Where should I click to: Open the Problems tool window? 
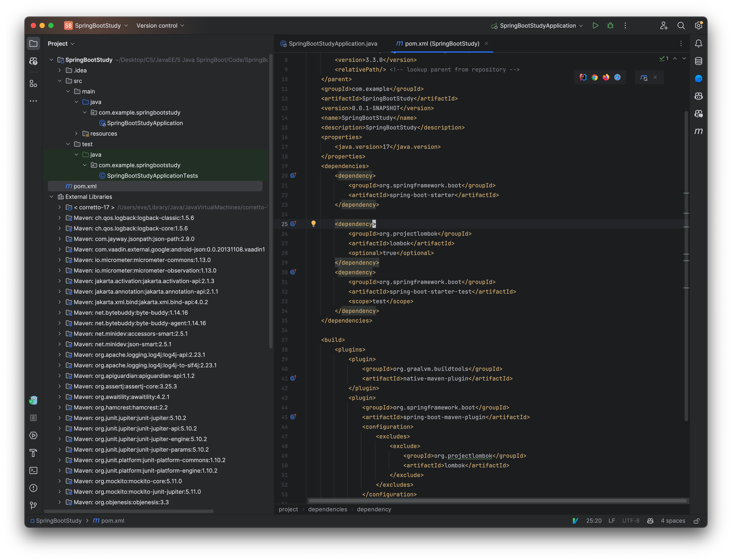tap(33, 488)
